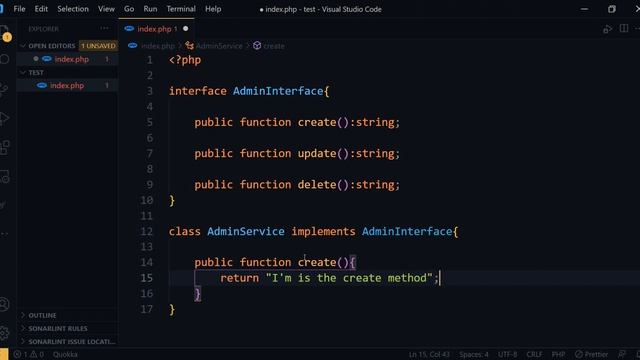Click the Prettier status bar item
640x360 pixels.
pos(591,354)
